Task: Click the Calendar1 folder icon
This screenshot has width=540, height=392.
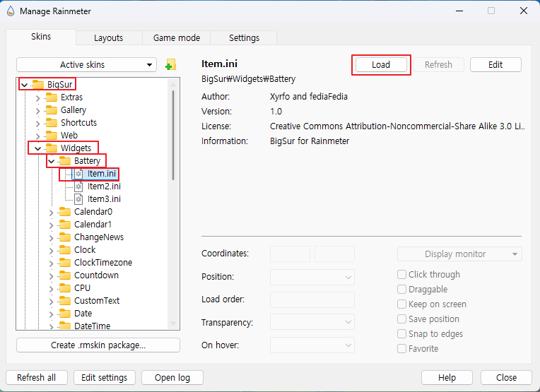Action: [x=65, y=225]
